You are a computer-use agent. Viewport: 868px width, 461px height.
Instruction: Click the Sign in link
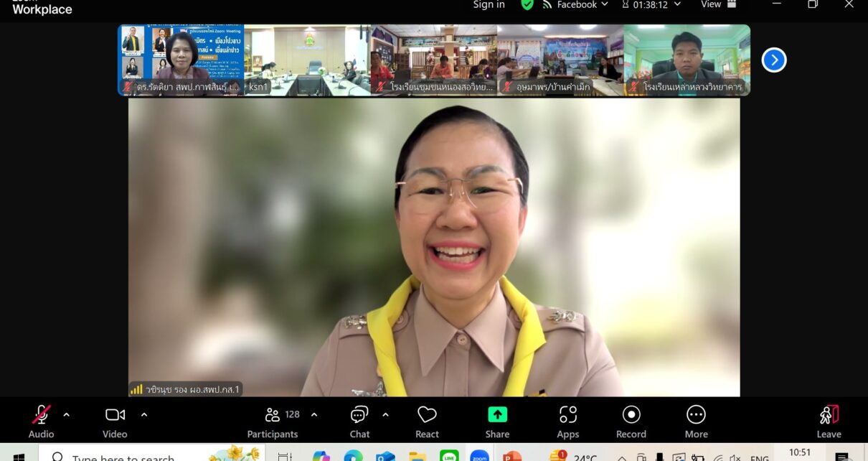click(489, 5)
